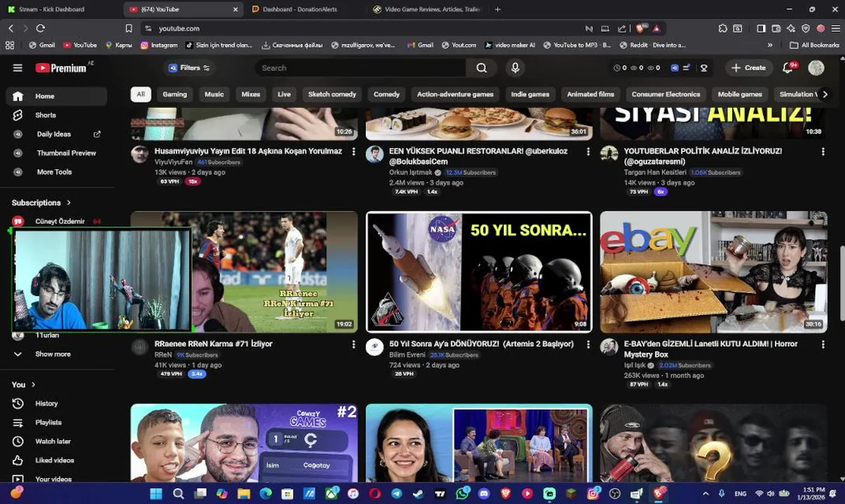845x504 pixels.
Task: Click the trophy icon in extension toolbar
Action: (x=704, y=68)
